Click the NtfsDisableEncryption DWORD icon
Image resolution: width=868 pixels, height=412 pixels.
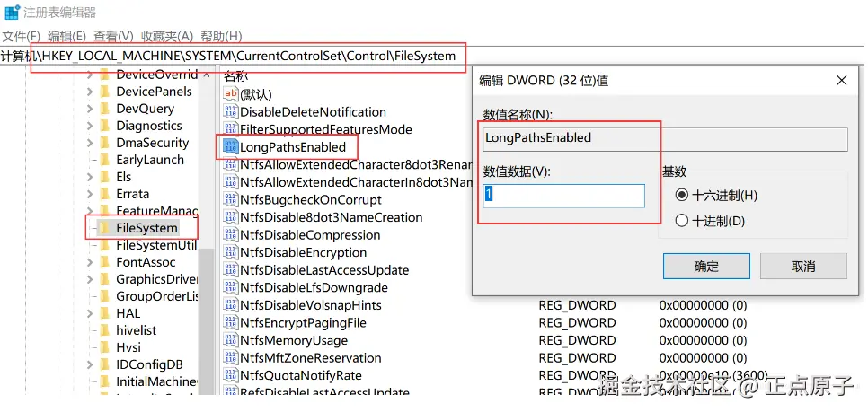tap(230, 253)
